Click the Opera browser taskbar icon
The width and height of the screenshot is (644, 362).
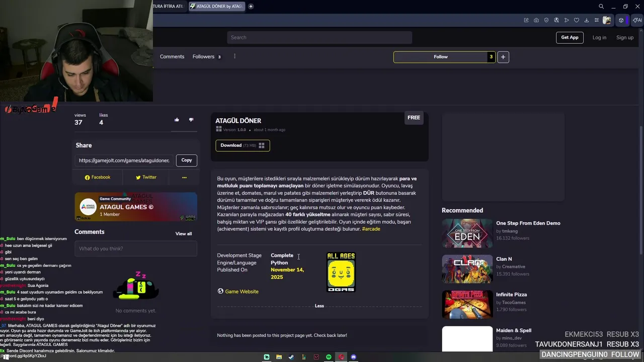[x=341, y=357]
